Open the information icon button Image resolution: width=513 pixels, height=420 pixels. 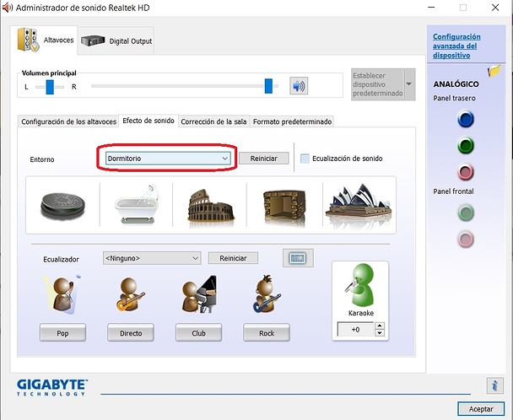point(494,385)
